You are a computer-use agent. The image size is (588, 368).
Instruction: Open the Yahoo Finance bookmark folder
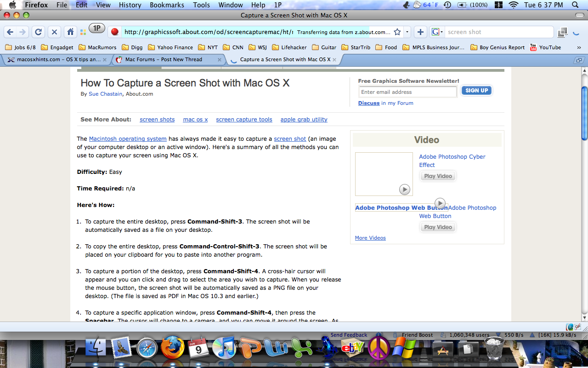point(170,47)
